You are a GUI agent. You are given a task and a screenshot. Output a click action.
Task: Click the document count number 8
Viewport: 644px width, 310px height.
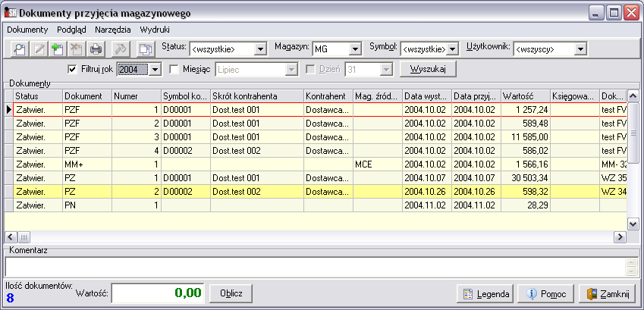(x=11, y=298)
